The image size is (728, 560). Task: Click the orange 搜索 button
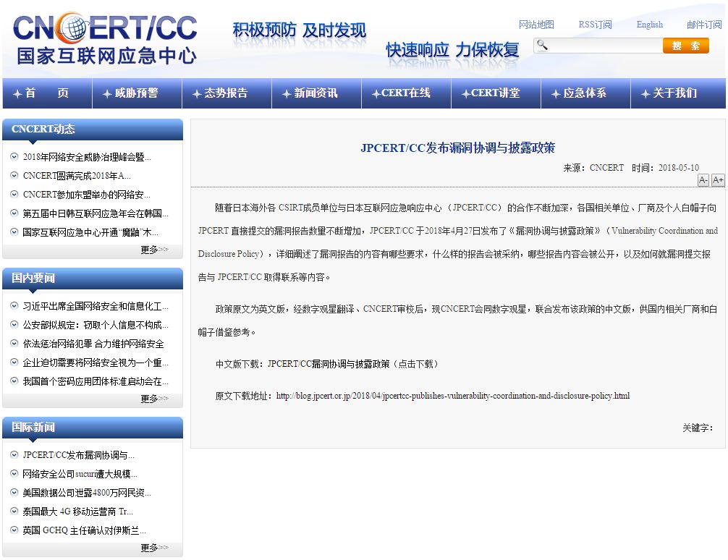pyautogui.click(x=686, y=46)
